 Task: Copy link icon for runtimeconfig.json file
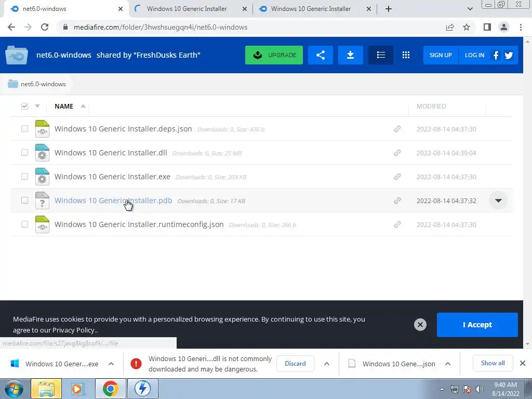tap(397, 224)
